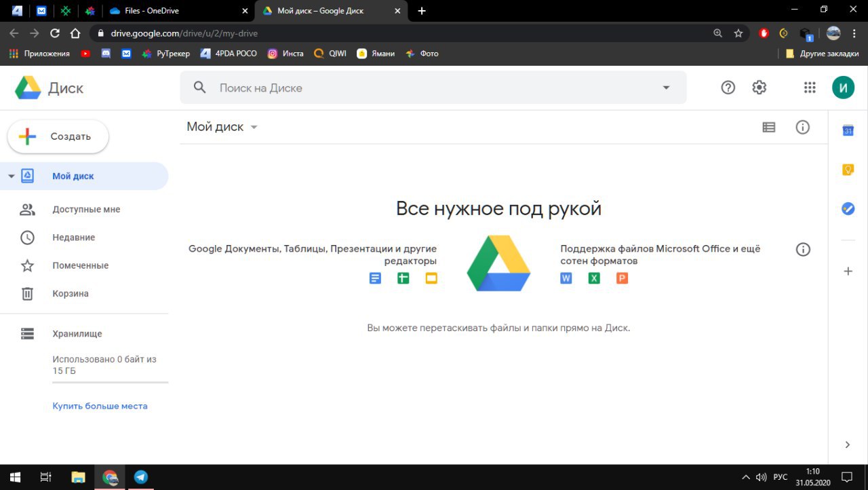Open Google Tasks side panel icon
The height and width of the screenshot is (490, 868).
pos(848,209)
